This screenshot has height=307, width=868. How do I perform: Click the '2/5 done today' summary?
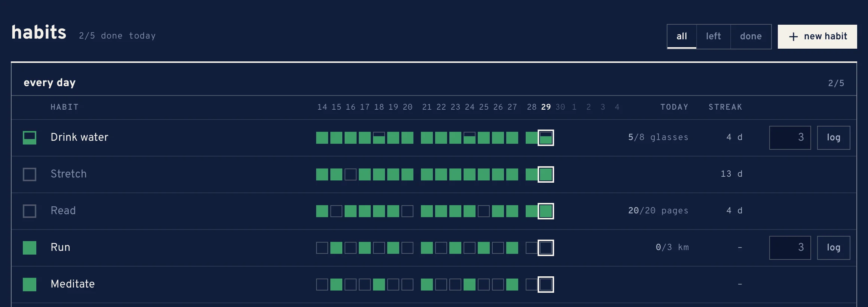[x=117, y=36]
